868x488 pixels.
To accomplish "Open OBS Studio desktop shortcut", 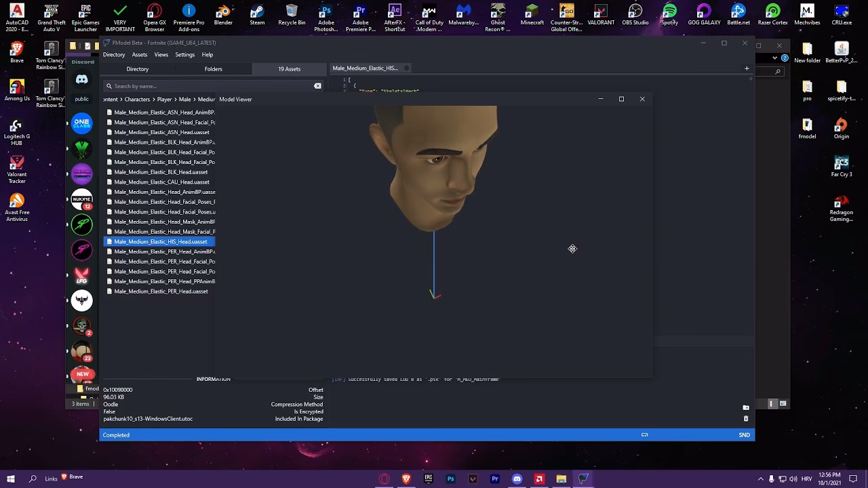I will point(635,16).
